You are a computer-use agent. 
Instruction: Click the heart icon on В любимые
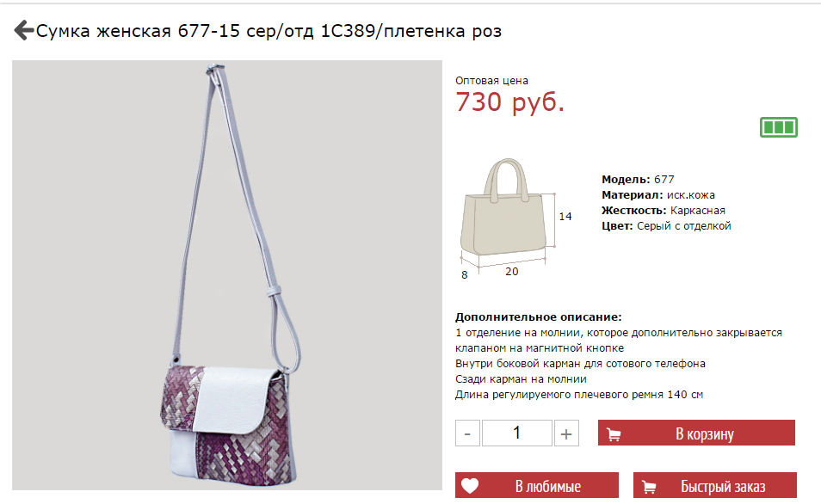coord(470,486)
